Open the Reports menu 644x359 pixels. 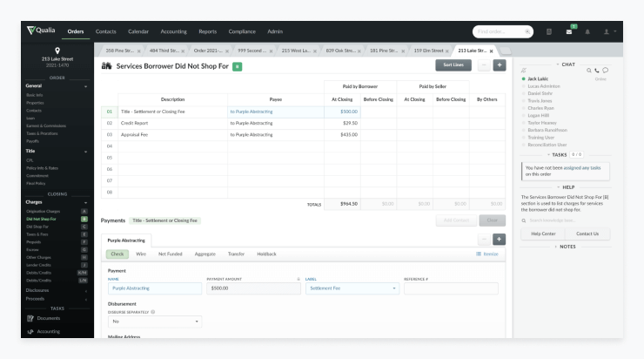click(207, 31)
